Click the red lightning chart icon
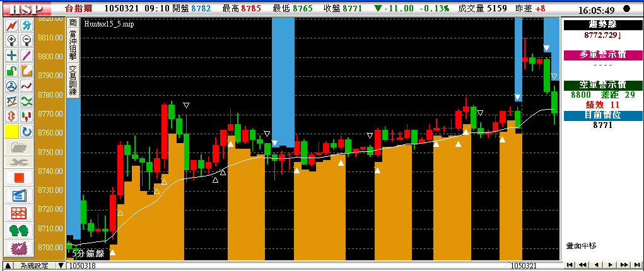644x271 pixels. click(x=12, y=26)
